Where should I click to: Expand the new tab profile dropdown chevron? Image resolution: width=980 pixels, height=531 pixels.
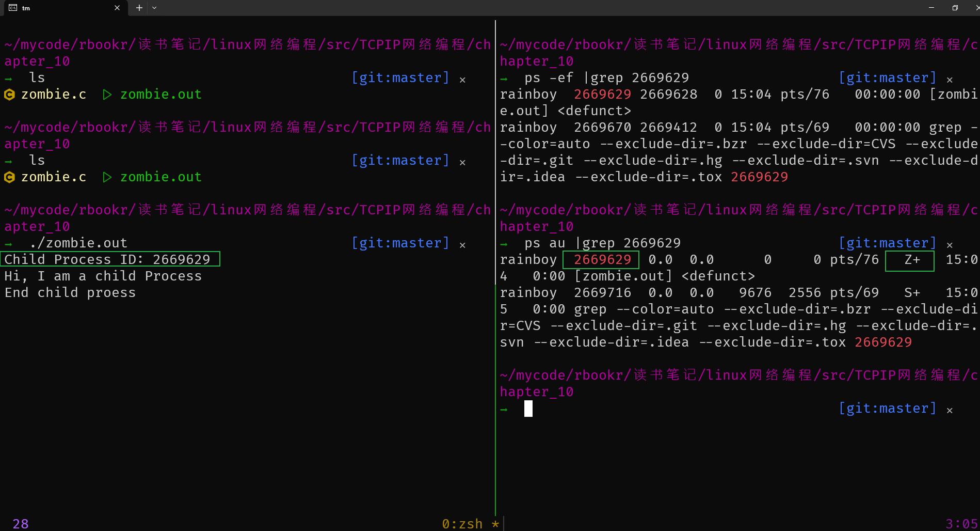pyautogui.click(x=154, y=8)
